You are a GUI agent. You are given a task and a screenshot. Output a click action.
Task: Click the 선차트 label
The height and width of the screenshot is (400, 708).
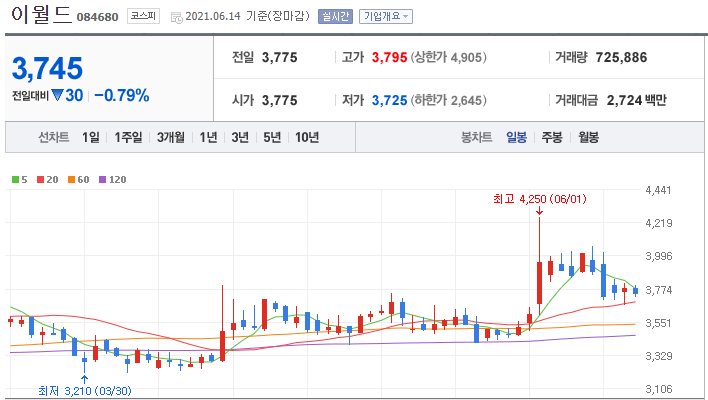click(x=54, y=137)
